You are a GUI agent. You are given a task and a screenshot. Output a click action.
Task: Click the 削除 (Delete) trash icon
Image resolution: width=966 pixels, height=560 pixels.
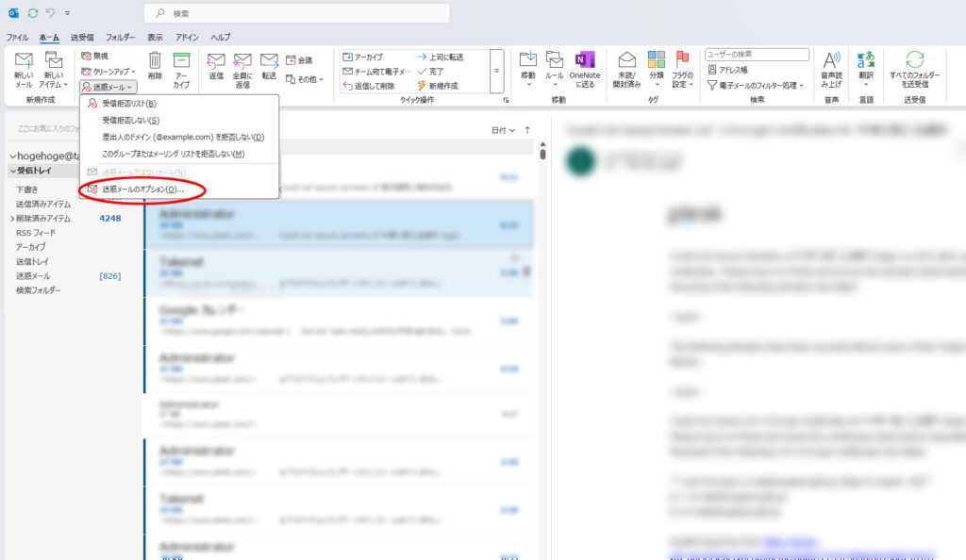155,62
